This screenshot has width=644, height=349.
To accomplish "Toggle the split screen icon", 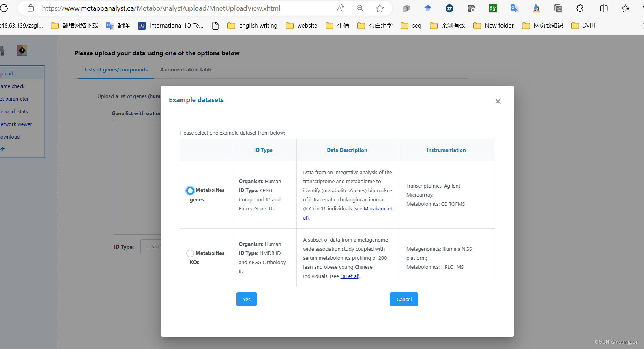I will pos(604,8).
